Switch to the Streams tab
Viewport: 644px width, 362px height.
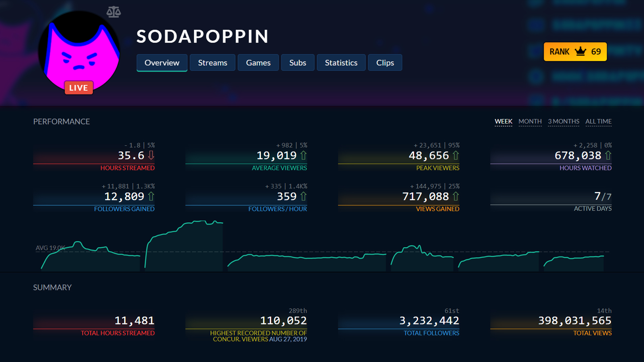[213, 63]
